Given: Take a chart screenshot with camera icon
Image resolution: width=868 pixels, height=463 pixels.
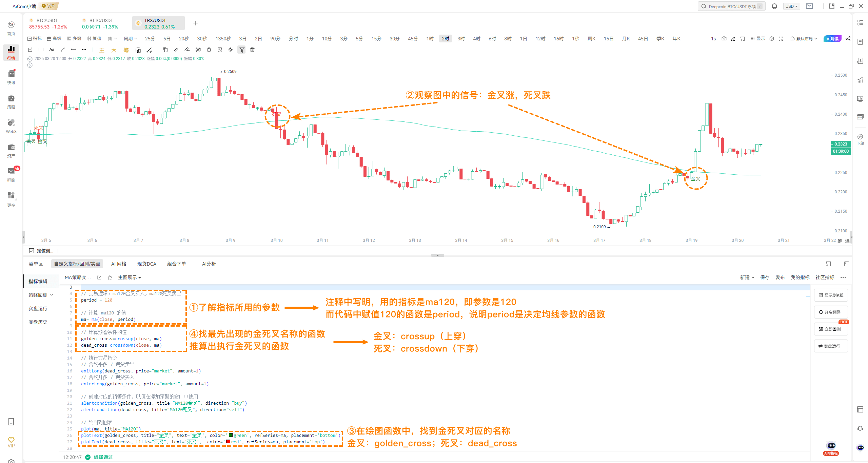Looking at the screenshot, I should coord(724,38).
